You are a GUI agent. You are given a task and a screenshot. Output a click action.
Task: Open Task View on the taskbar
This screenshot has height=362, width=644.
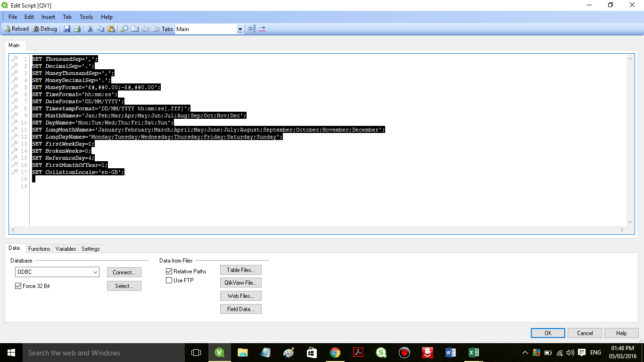(x=196, y=353)
